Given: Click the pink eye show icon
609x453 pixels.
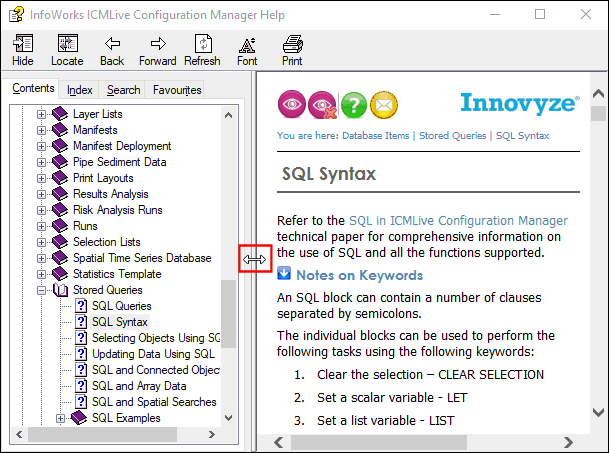Looking at the screenshot, I should coord(292,104).
